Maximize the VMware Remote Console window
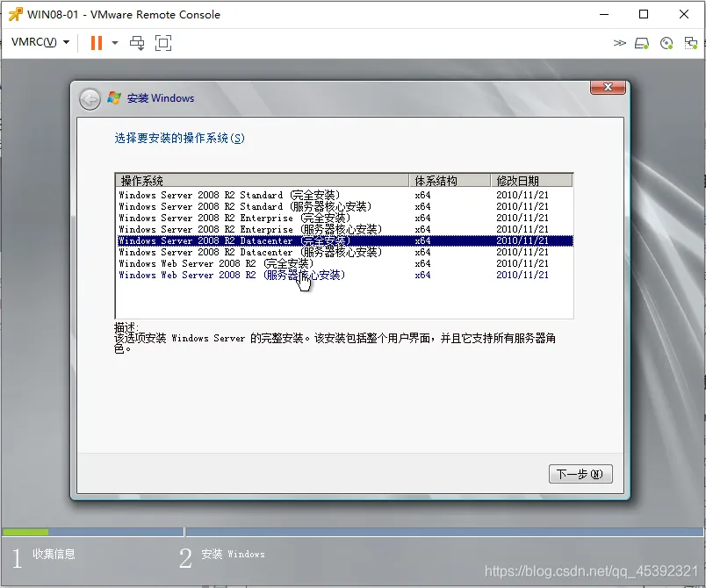Viewport: 706px width, 588px height. click(644, 14)
